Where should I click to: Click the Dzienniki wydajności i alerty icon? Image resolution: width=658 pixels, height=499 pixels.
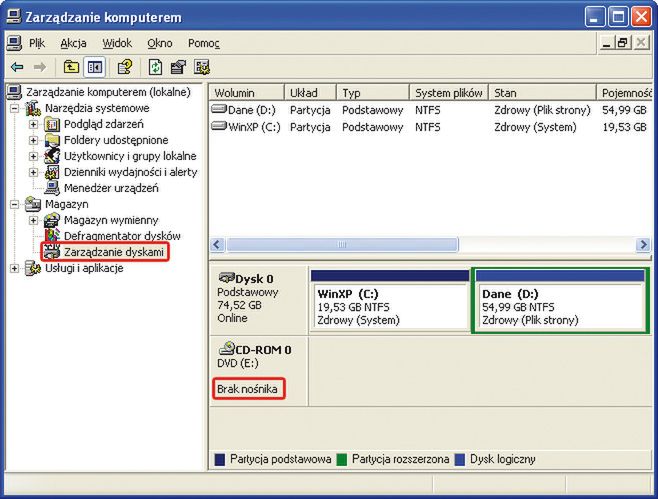[52, 172]
